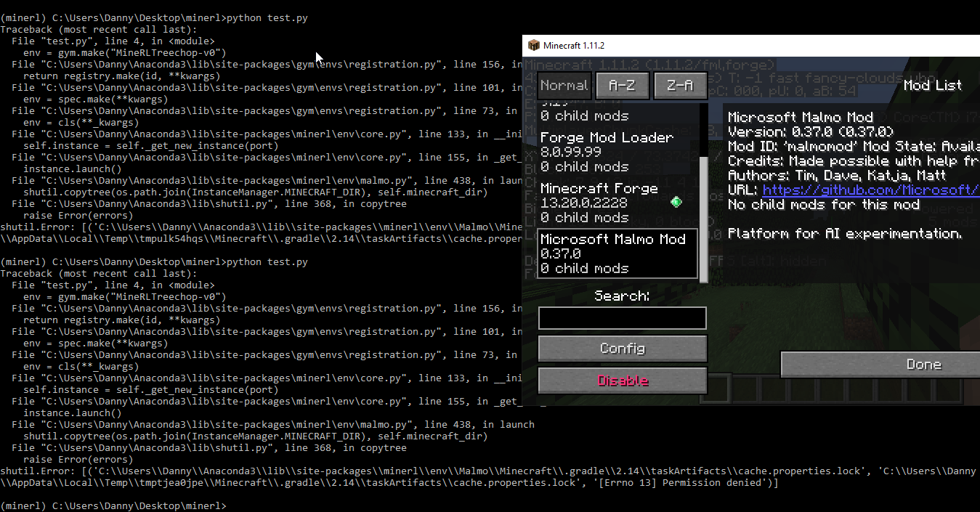Sort the mod list A-Z
Image resolution: width=980 pixels, height=512 pixels.
623,85
